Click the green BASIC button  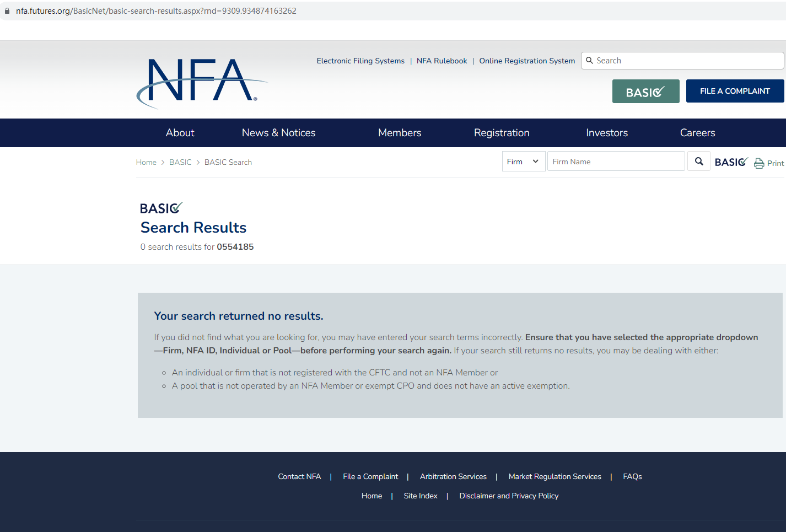[646, 91]
